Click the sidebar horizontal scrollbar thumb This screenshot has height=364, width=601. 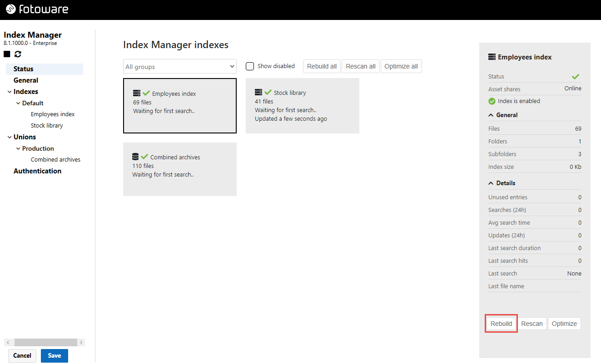(x=45, y=342)
